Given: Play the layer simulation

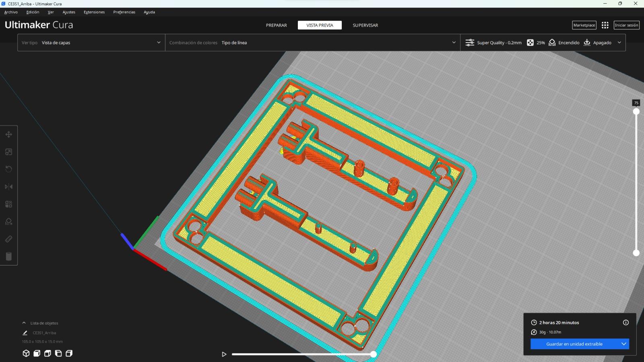Looking at the screenshot, I should (224, 354).
